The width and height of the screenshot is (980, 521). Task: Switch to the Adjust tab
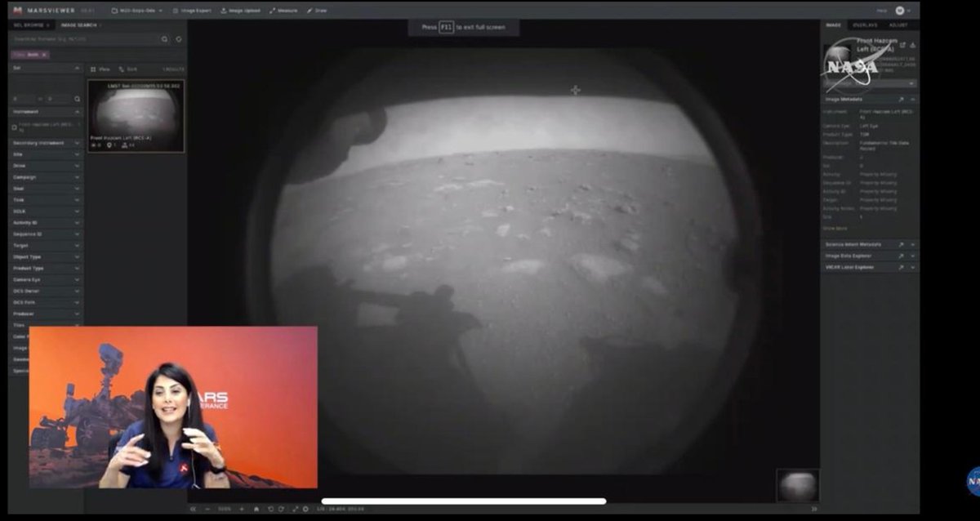pyautogui.click(x=898, y=25)
